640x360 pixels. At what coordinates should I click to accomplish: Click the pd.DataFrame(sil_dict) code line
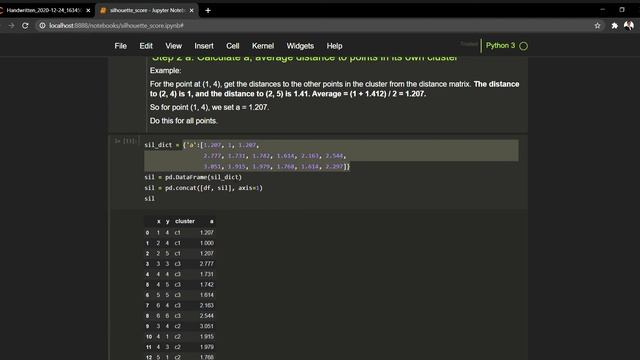coord(193,177)
